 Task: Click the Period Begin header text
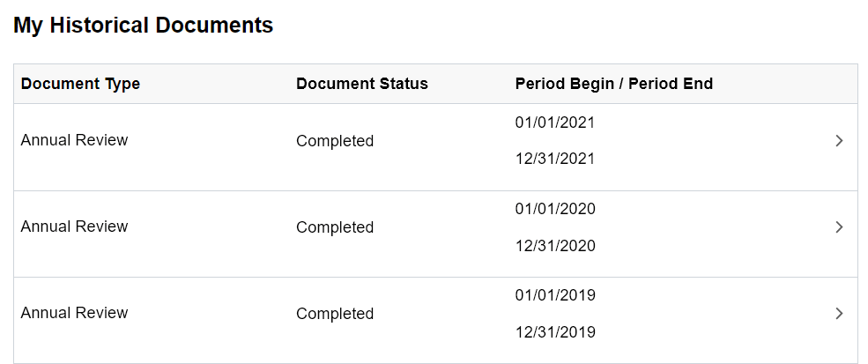pyautogui.click(x=559, y=84)
